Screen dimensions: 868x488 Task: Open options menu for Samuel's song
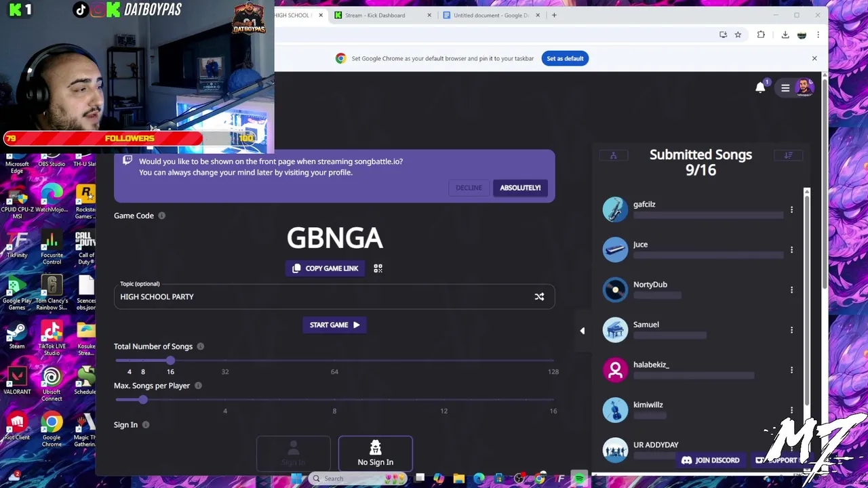tap(791, 330)
